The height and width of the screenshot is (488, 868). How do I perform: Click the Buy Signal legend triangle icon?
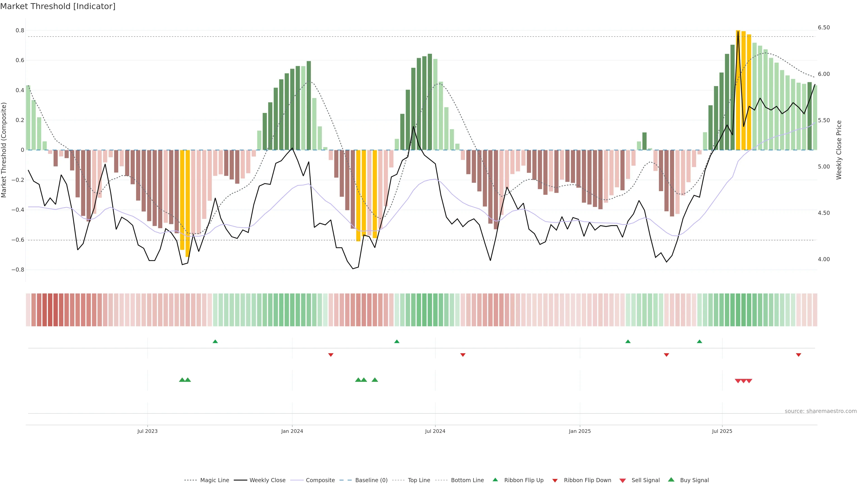tap(671, 480)
